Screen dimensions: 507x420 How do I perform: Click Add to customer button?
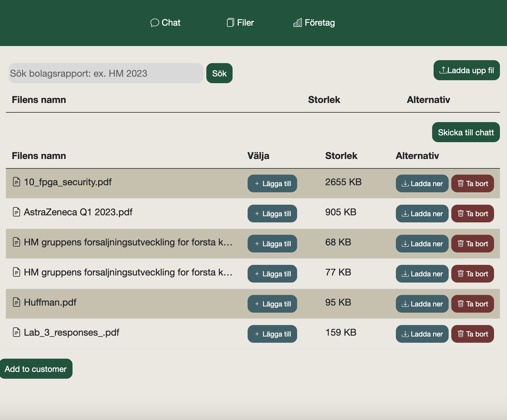(36, 369)
